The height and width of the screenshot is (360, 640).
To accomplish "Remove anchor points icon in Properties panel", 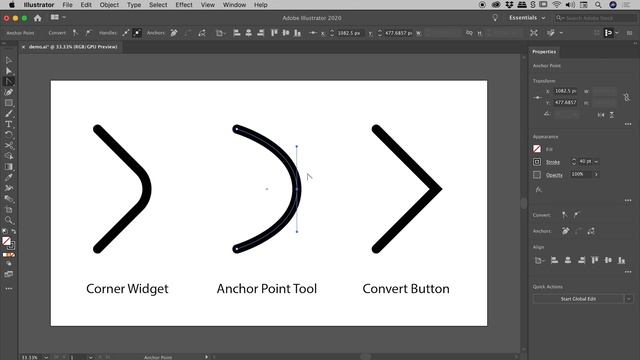I will 565,231.
